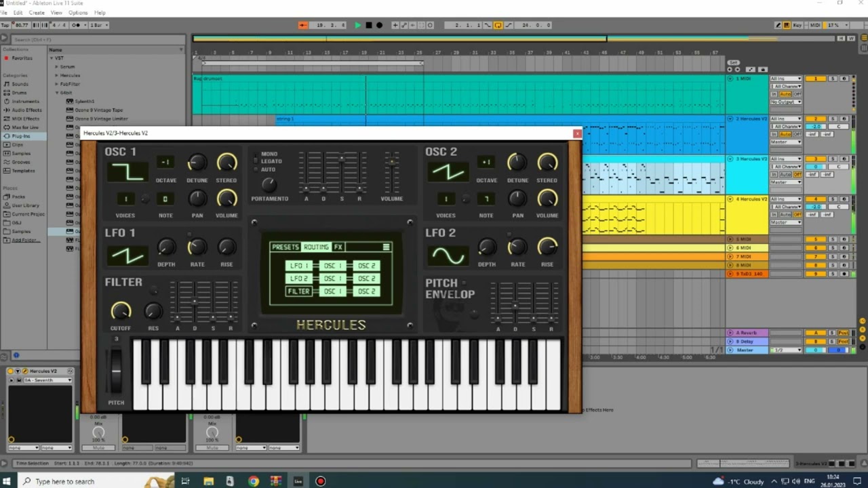Screen dimensions: 868x488
Task: Enable the Mono mode switch
Action: tap(256, 155)
